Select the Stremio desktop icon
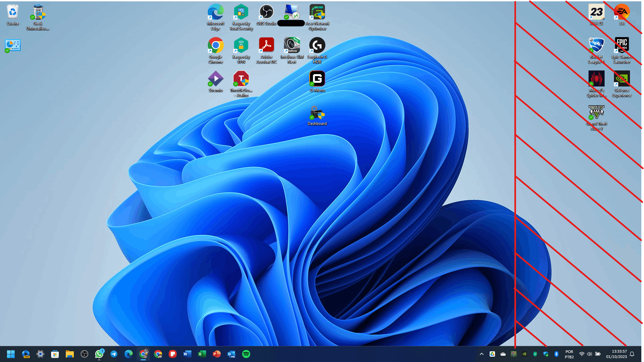The width and height of the screenshot is (644, 362). [x=215, y=82]
